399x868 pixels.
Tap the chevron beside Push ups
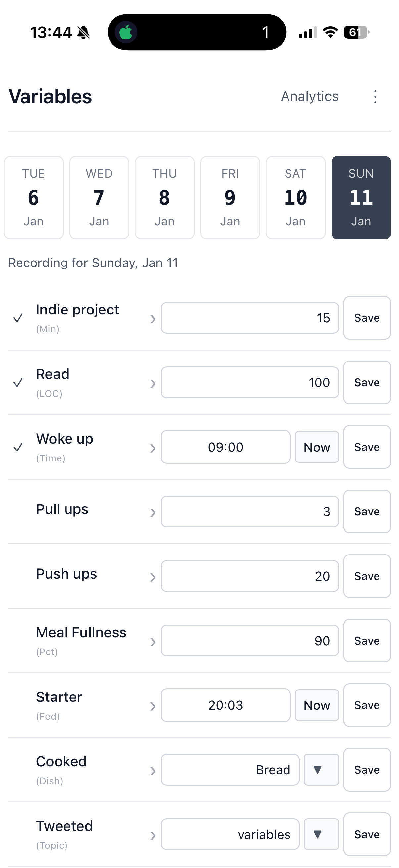[x=153, y=577]
